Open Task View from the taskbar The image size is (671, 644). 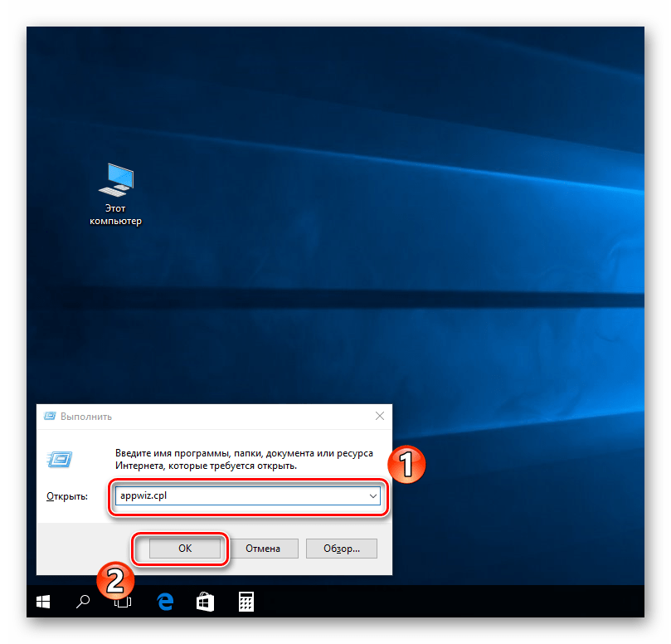point(124,602)
